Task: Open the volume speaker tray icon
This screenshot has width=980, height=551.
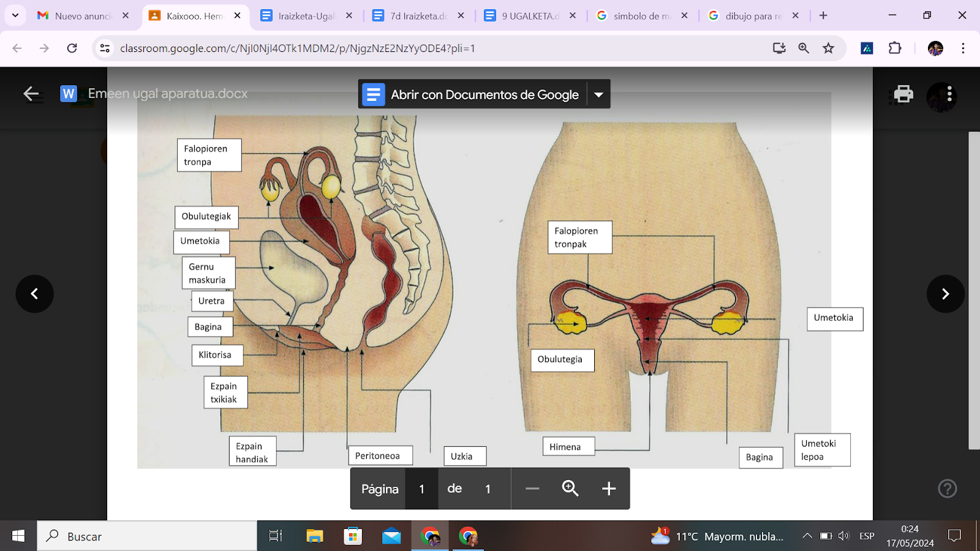Action: pos(844,536)
